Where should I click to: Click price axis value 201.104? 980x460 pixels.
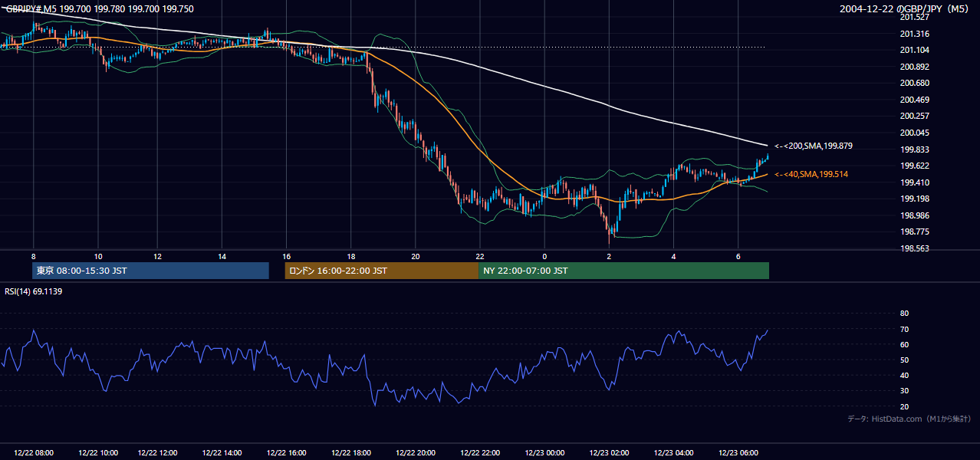pos(914,50)
